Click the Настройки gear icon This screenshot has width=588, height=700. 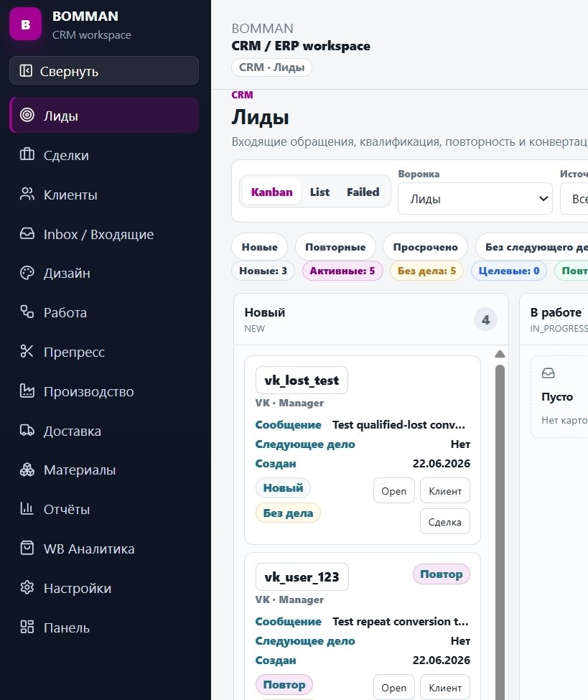pos(27,587)
